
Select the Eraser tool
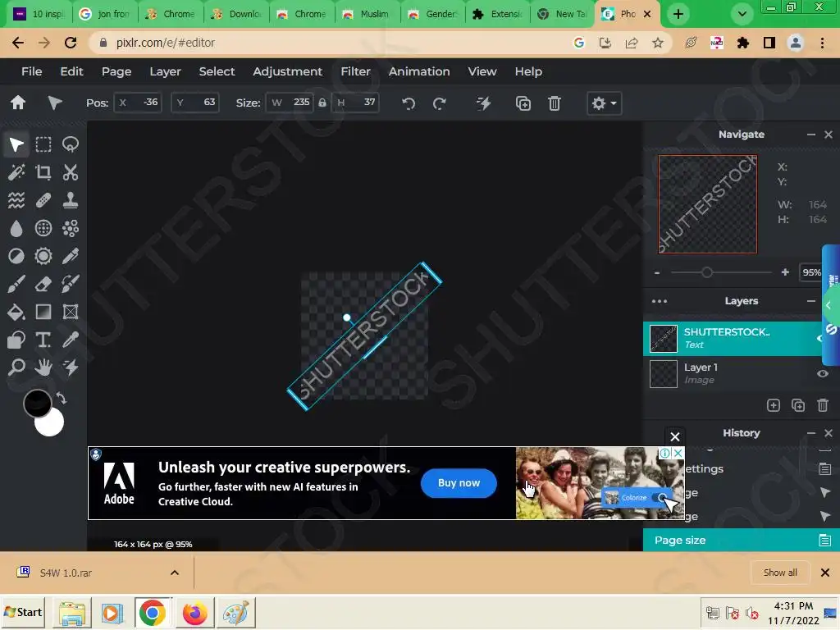pos(43,284)
